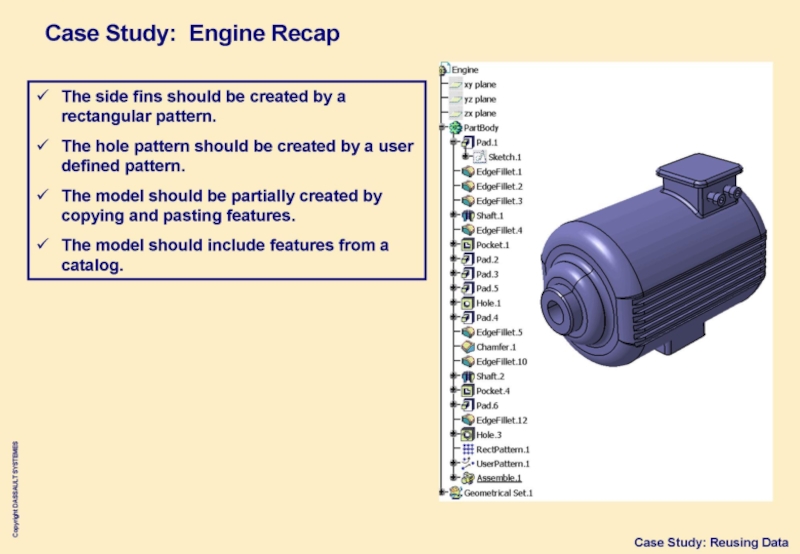Click the EdgeFillet.1 icon
Screen dimensions: 800x554
click(468, 172)
